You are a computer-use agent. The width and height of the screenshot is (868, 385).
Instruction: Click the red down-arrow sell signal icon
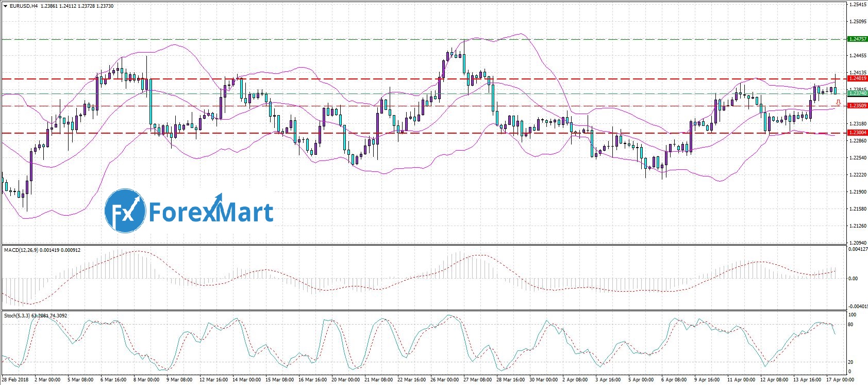click(839, 103)
